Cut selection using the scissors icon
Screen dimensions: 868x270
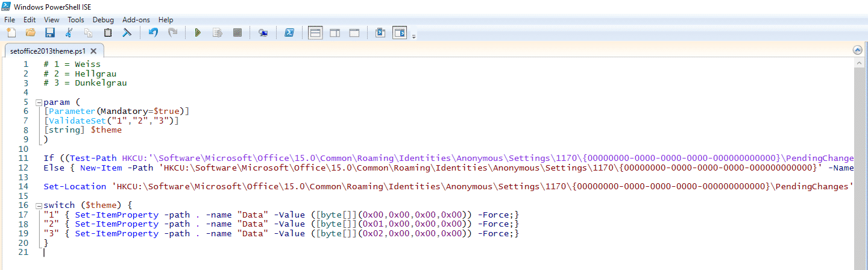click(69, 33)
